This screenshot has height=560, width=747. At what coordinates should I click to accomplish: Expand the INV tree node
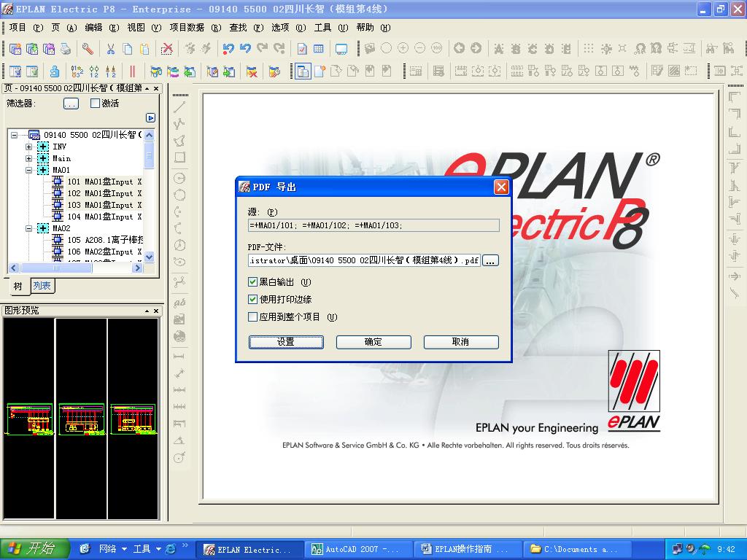pos(28,147)
